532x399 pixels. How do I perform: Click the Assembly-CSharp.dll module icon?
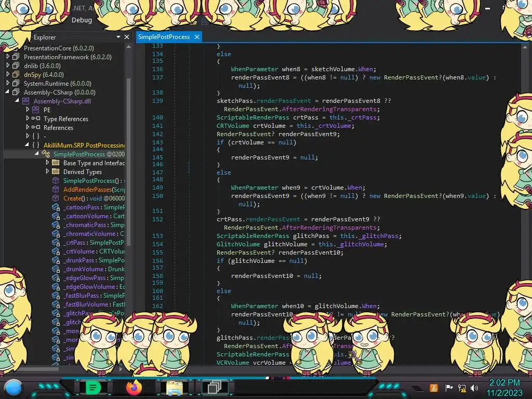(26, 101)
